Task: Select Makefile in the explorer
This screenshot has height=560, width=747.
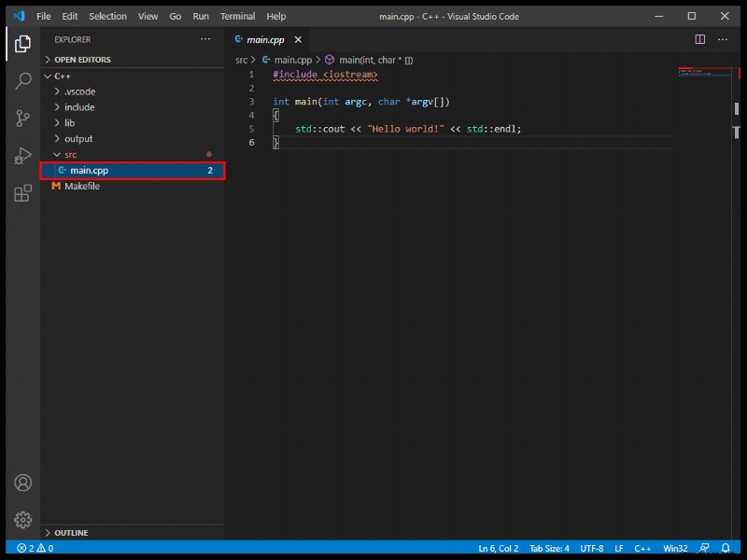Action: [x=133, y=186]
